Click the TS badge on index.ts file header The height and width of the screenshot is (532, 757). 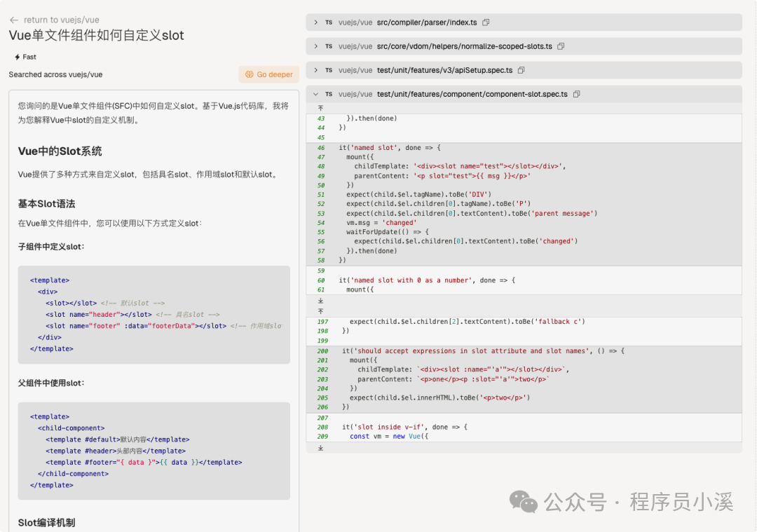coord(327,22)
